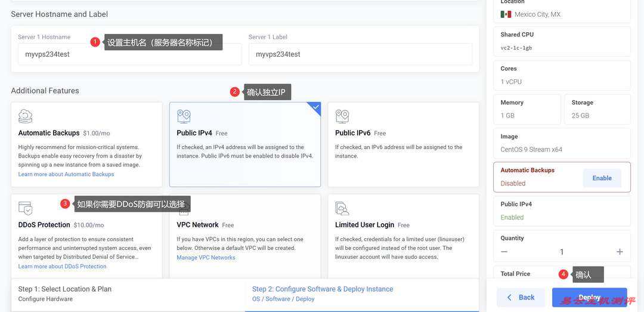The height and width of the screenshot is (312, 644).
Task: Click the DDoS Protection shield icon
Action: tap(25, 208)
